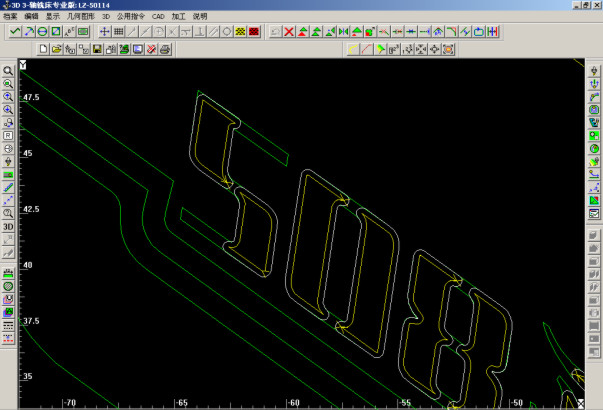Viewport: 603px width, 410px height.
Task: Click the Y axis marker at canvas top-left
Action: pyautogui.click(x=23, y=65)
